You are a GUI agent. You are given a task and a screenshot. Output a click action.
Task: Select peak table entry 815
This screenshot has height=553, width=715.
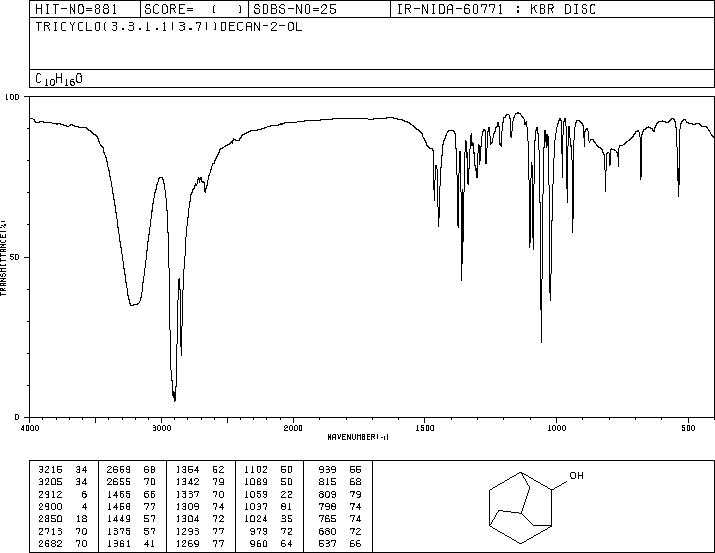pos(327,482)
